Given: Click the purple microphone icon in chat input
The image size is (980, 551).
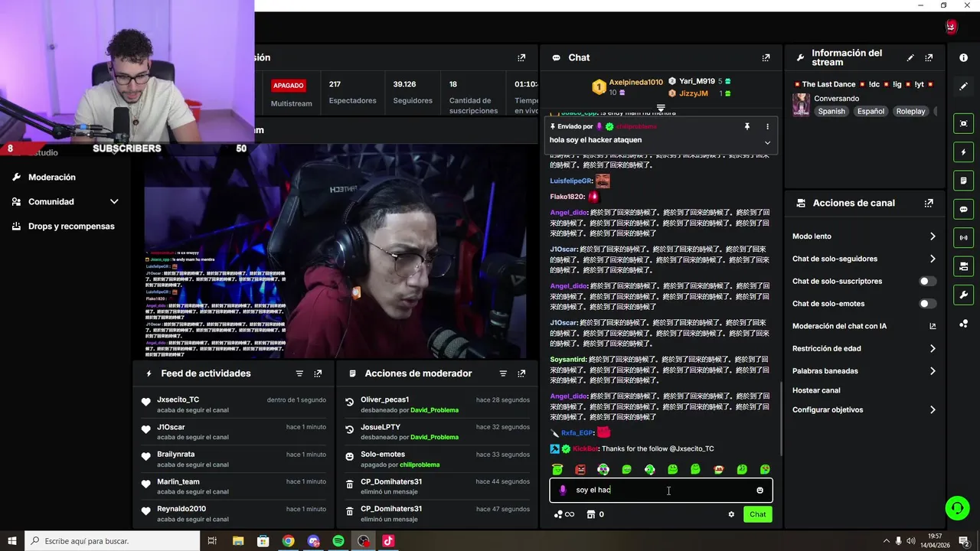Looking at the screenshot, I should [x=563, y=491].
